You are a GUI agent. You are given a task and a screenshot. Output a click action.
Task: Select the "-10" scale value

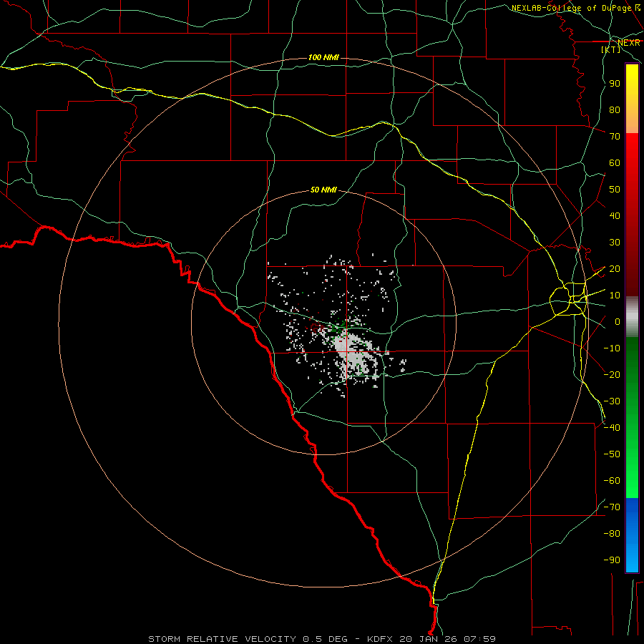point(612,348)
